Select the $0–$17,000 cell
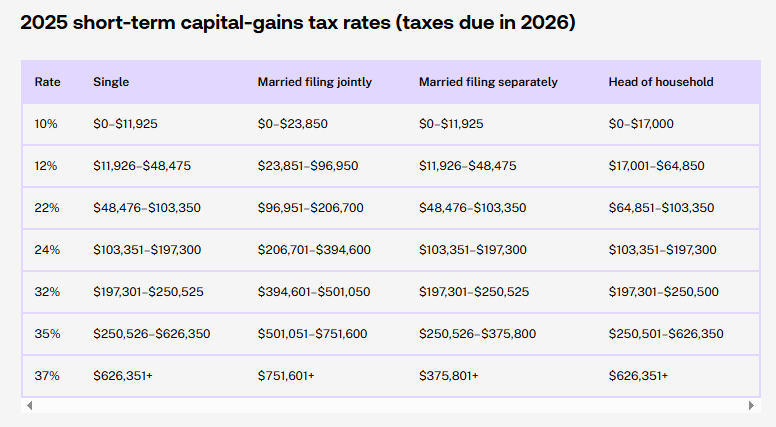 coord(641,124)
